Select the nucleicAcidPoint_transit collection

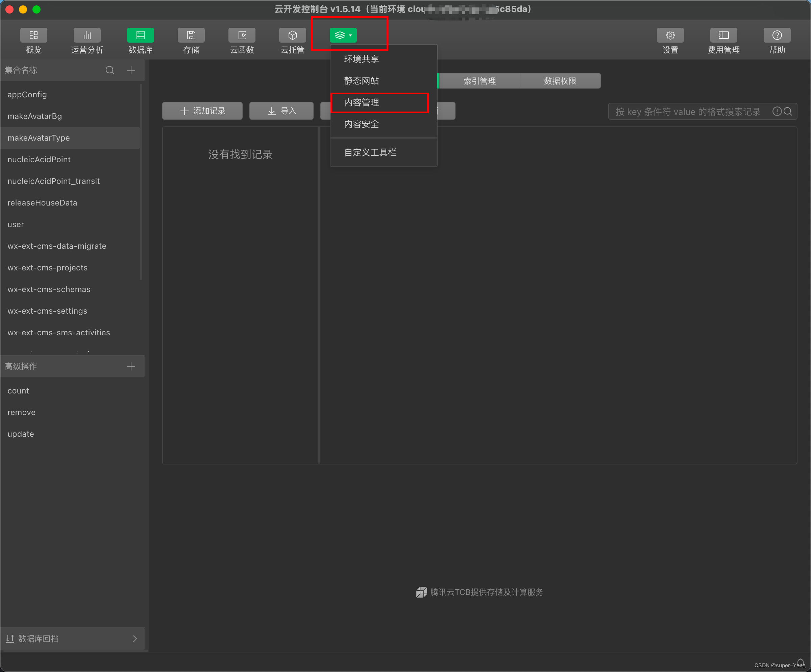70,181
